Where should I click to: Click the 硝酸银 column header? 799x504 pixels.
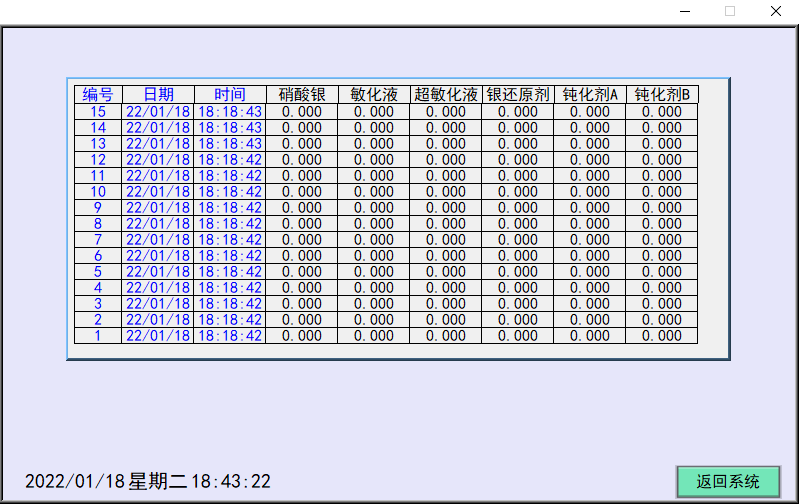pos(302,95)
